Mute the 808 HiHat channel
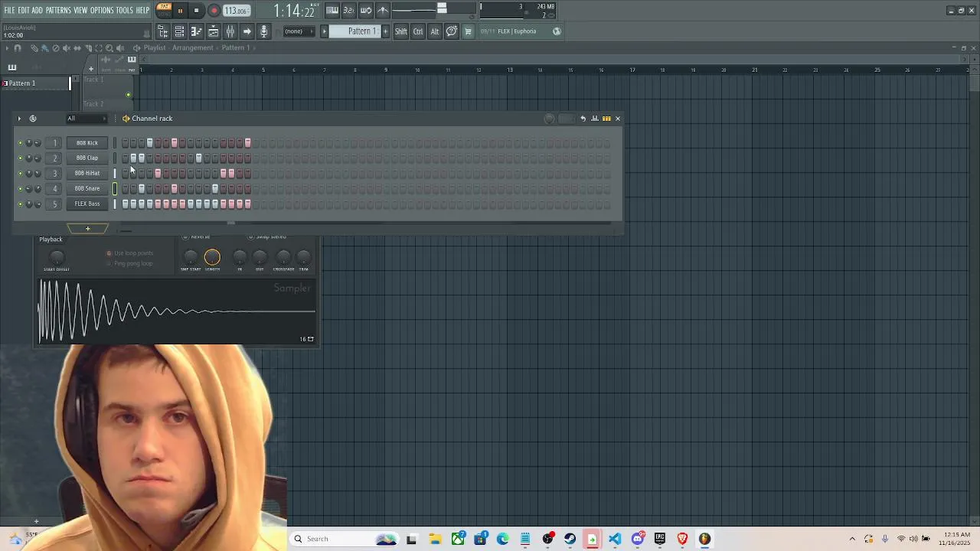This screenshot has height=551, width=980. click(x=21, y=174)
